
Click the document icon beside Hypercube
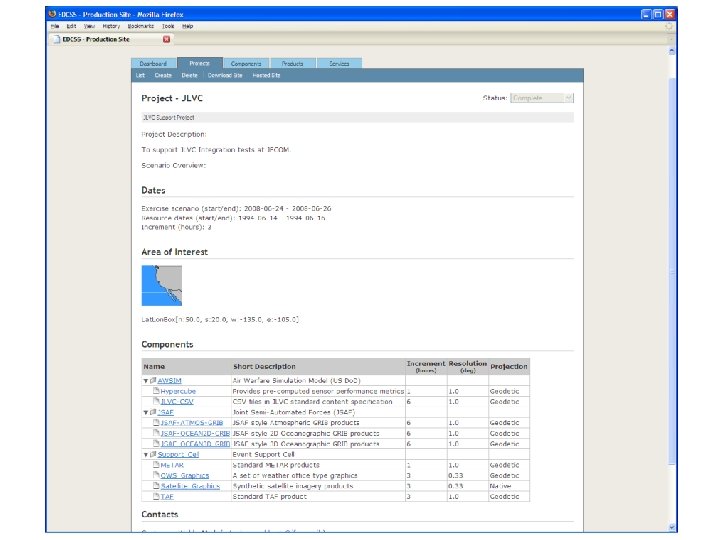point(156,391)
